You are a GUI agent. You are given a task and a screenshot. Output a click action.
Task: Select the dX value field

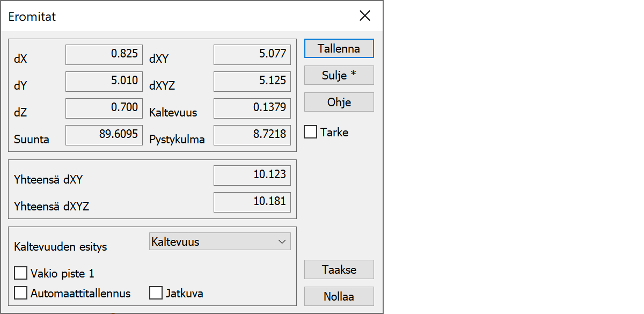coord(104,55)
